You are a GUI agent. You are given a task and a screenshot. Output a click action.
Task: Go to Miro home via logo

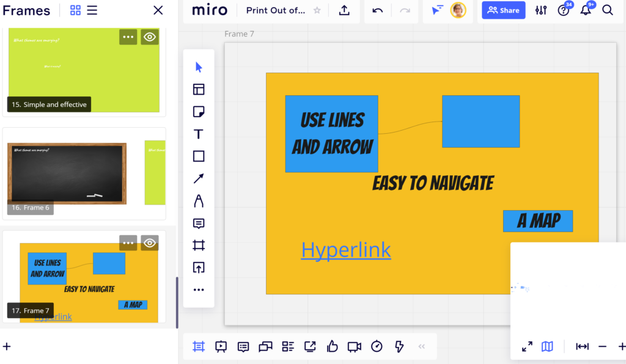210,10
